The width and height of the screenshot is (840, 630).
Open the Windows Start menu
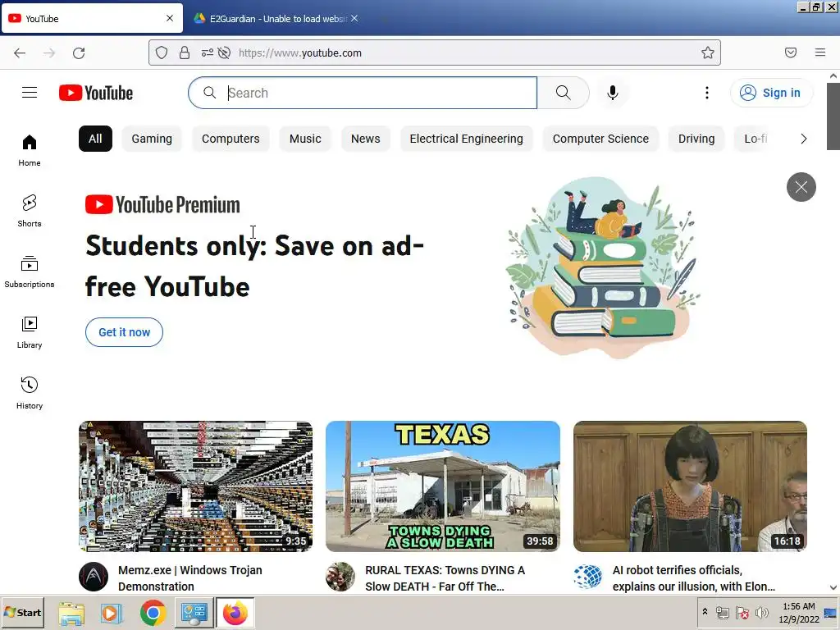pos(22,612)
